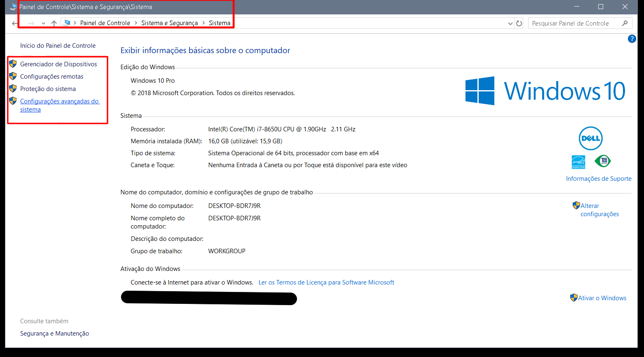Screen dimensions: 644x357
Task: Expand chevron after Painel de Controle breadcrumb
Action: point(136,23)
